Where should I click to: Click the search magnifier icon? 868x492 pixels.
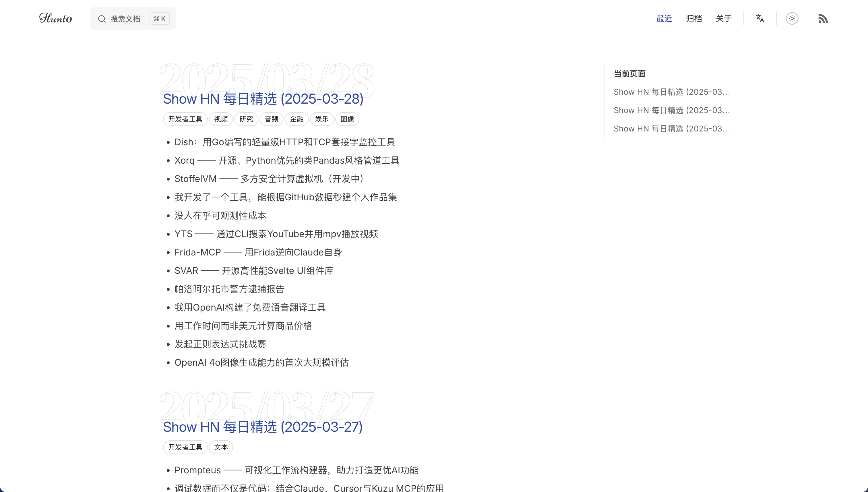click(102, 19)
